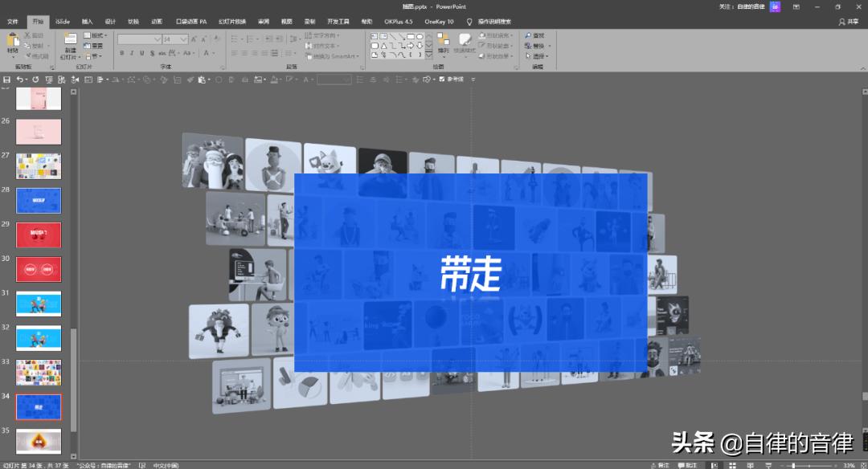Image resolution: width=868 pixels, height=469 pixels.
Task: Switch to Reading view icon in status bar
Action: tap(750, 465)
